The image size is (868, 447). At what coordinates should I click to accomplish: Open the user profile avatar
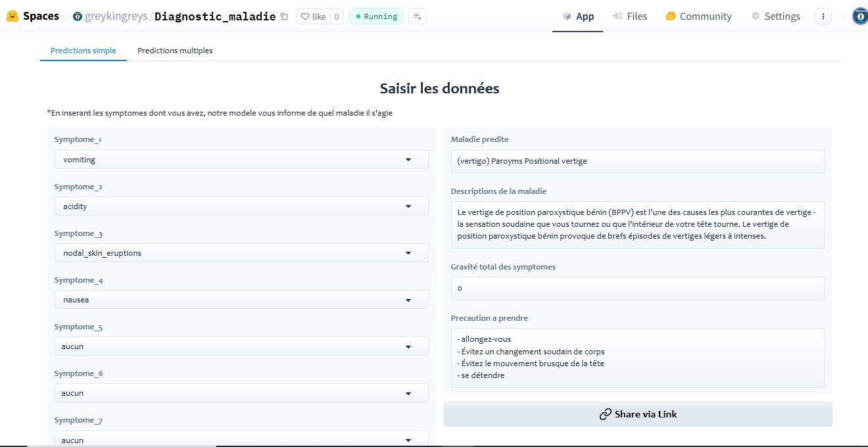coord(859,16)
